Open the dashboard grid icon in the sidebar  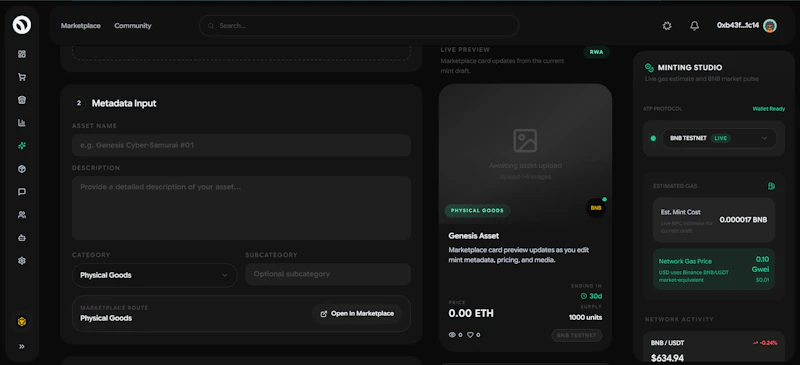21,54
